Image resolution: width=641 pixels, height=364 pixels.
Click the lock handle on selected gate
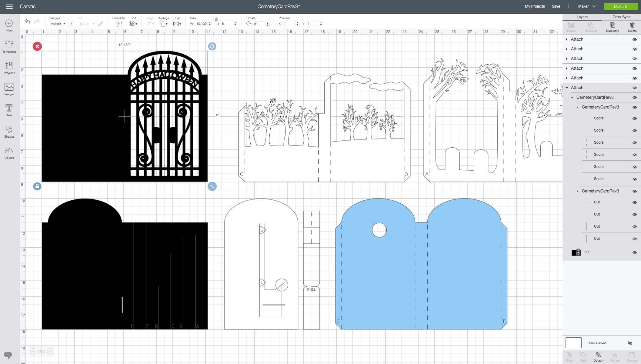point(37,186)
